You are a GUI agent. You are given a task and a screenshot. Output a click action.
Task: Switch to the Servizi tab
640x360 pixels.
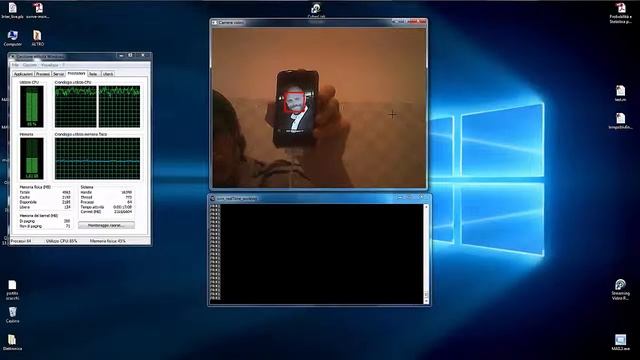(59, 74)
